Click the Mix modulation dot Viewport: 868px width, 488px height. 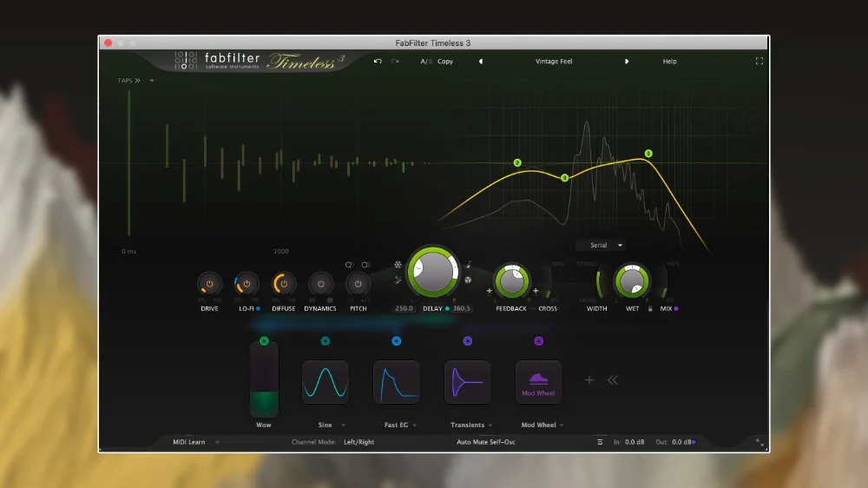[x=676, y=308]
